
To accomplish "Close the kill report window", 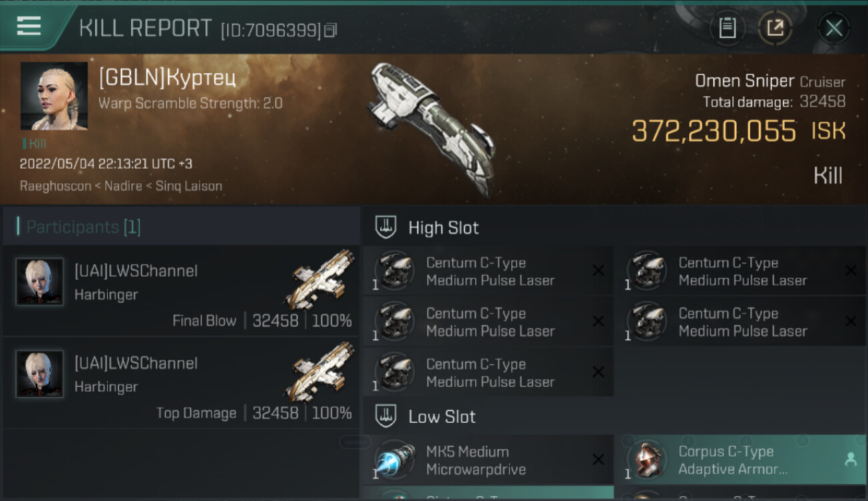I will pos(834,28).
